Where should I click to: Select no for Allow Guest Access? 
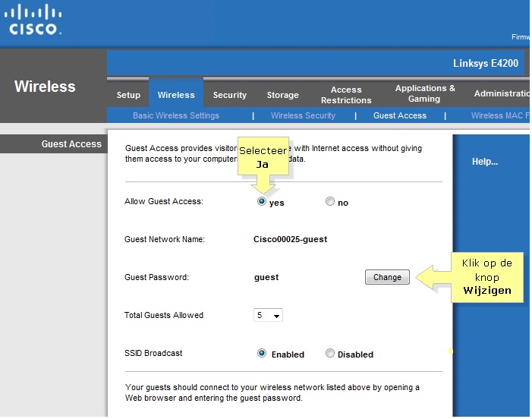[330, 201]
